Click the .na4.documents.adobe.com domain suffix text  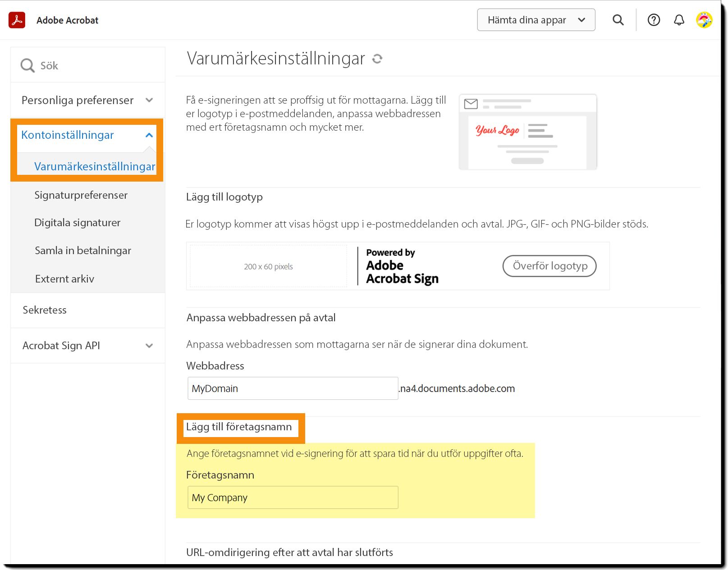[x=457, y=388]
